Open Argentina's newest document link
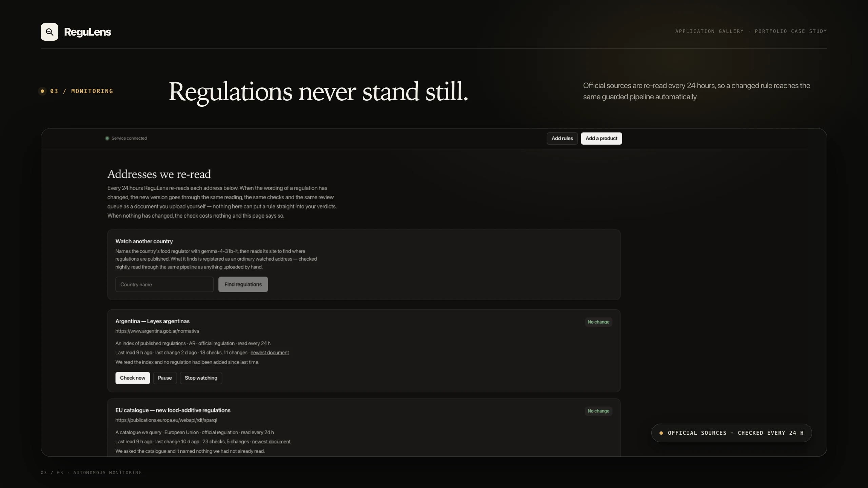 coord(270,352)
